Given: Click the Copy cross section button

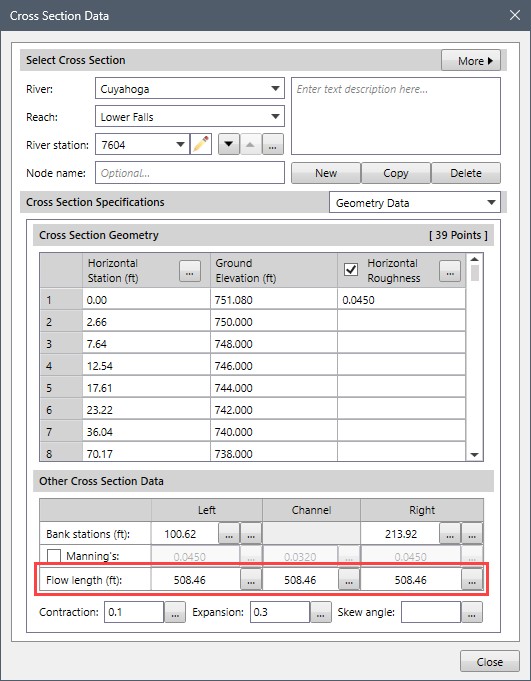Looking at the screenshot, I should (396, 173).
